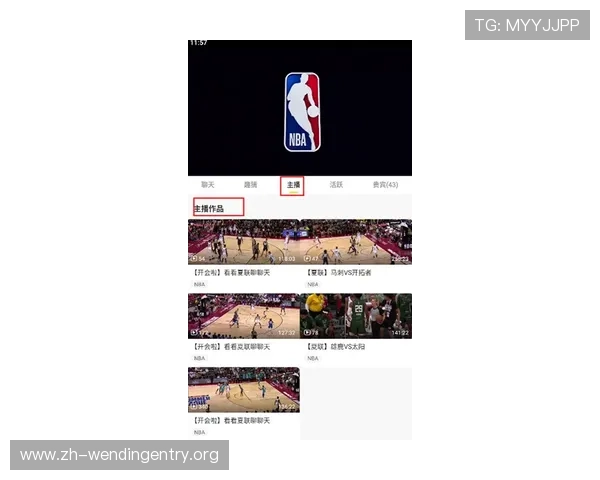
Task: Open title 【夏联】雄鹿VS太阳
Action: click(x=336, y=347)
